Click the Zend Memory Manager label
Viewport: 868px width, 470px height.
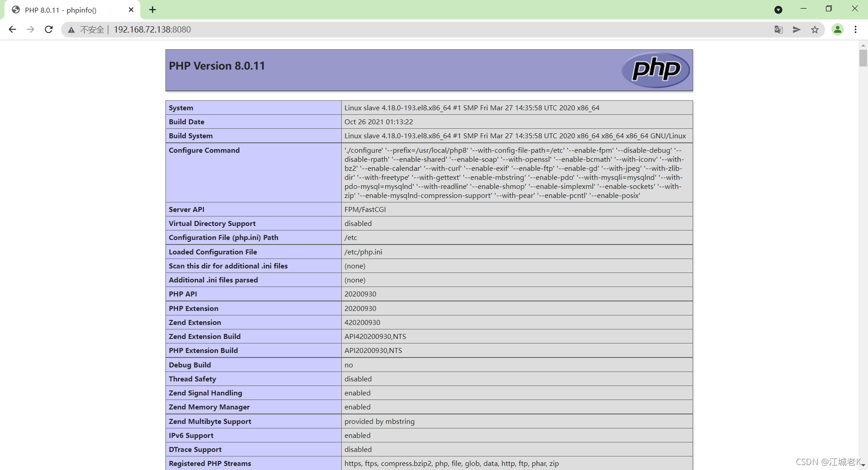(x=209, y=407)
